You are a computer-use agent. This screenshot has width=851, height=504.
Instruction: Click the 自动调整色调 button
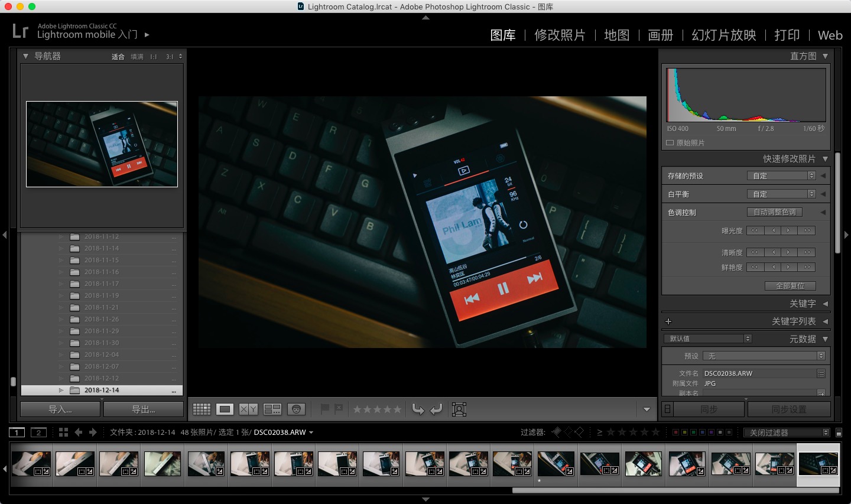(x=774, y=212)
